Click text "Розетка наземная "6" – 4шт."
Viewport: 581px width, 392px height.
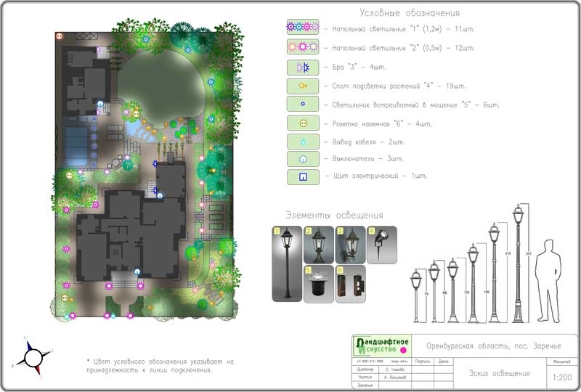(x=382, y=123)
